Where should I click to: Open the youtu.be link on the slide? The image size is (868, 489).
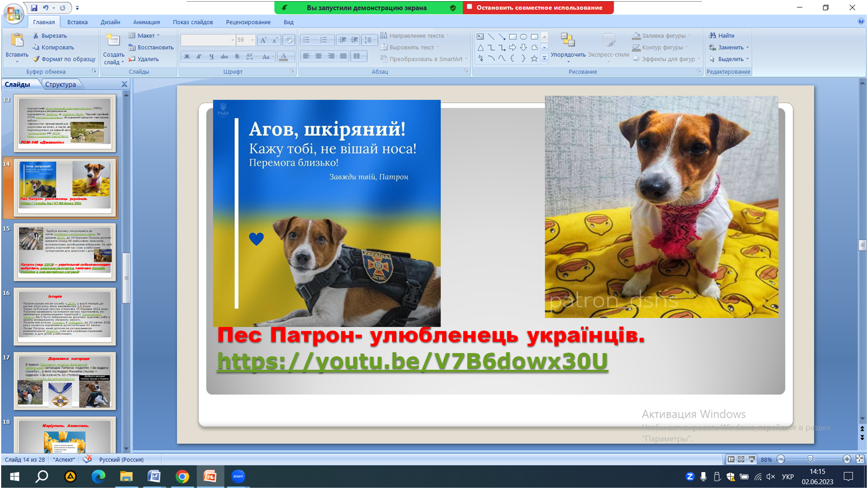tap(412, 361)
